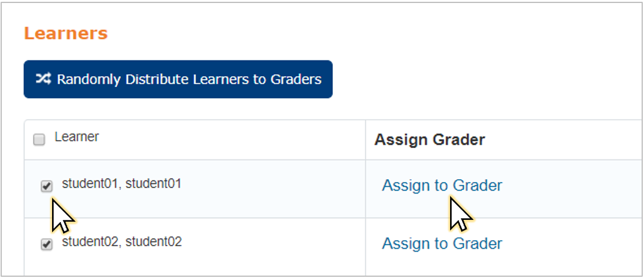Click the word 'Graders' on blue button

click(296, 79)
